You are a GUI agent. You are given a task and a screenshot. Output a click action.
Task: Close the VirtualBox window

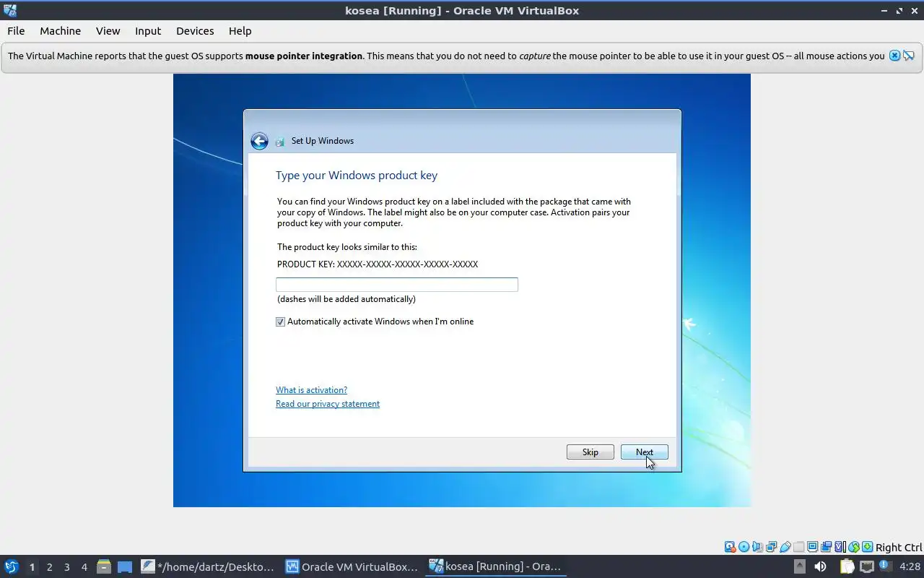tap(914, 10)
